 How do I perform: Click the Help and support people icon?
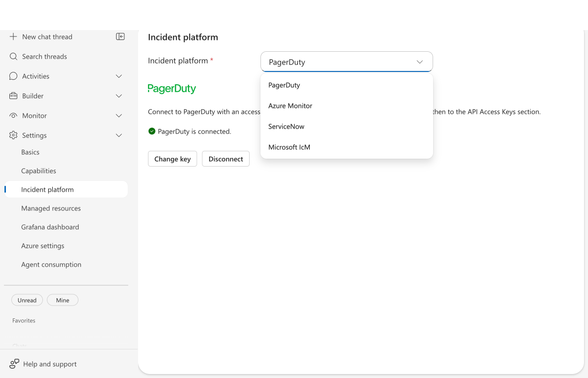14,364
